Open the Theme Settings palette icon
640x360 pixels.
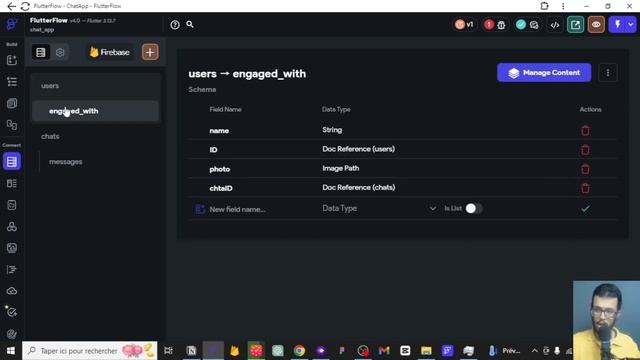(x=12, y=334)
